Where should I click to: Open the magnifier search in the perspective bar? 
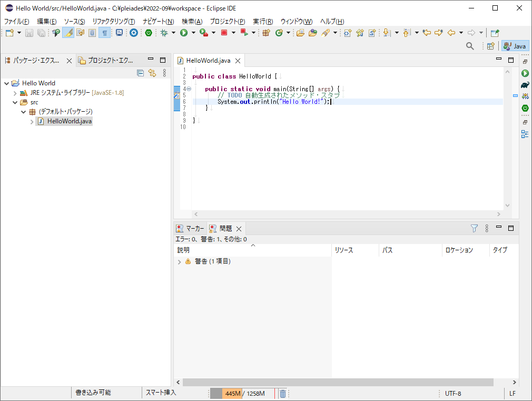click(x=470, y=46)
